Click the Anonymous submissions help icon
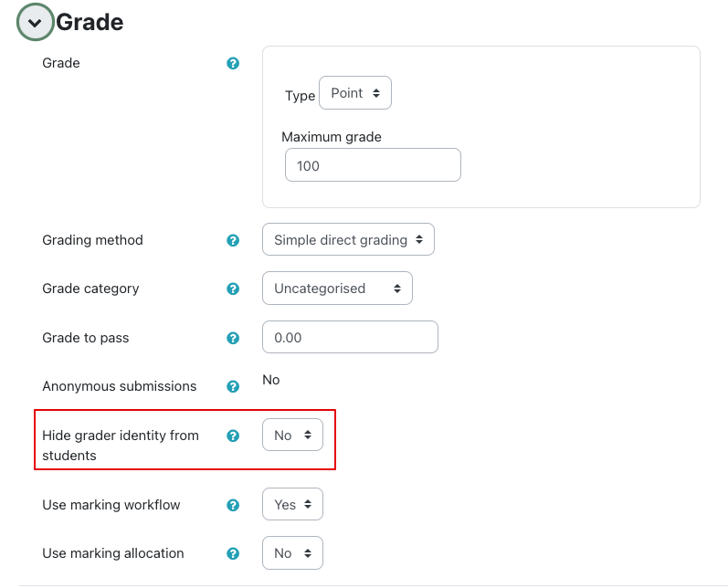Screen dimensions: 728x588 [233, 386]
